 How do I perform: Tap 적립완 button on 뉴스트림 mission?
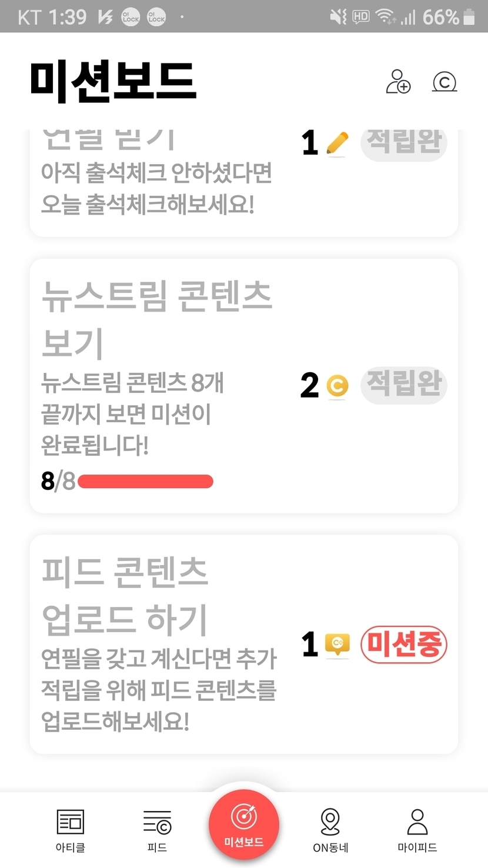(404, 385)
